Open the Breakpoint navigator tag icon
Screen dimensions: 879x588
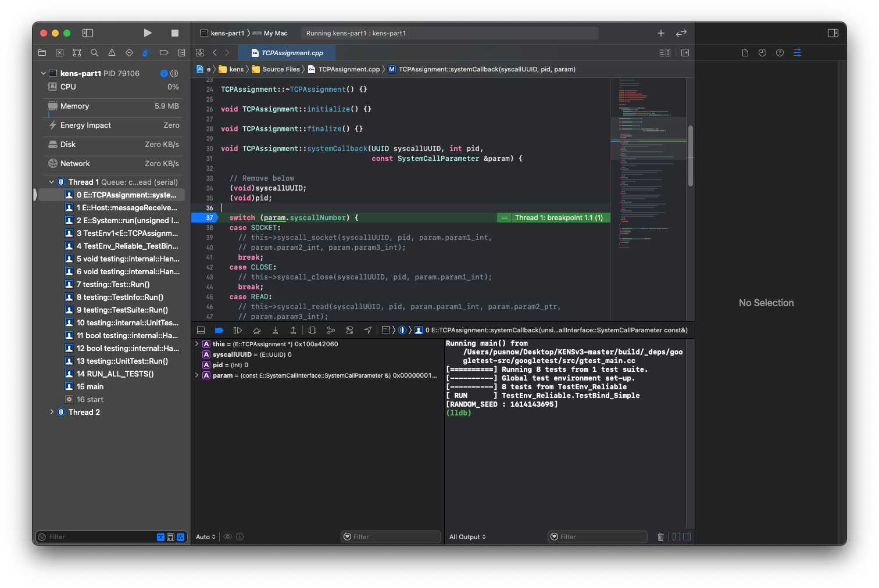pos(164,53)
